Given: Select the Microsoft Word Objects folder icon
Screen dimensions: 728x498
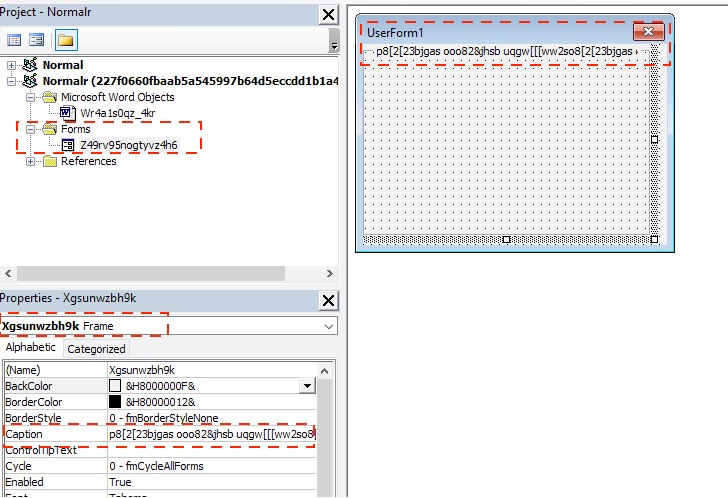Looking at the screenshot, I should pyautogui.click(x=50, y=97).
